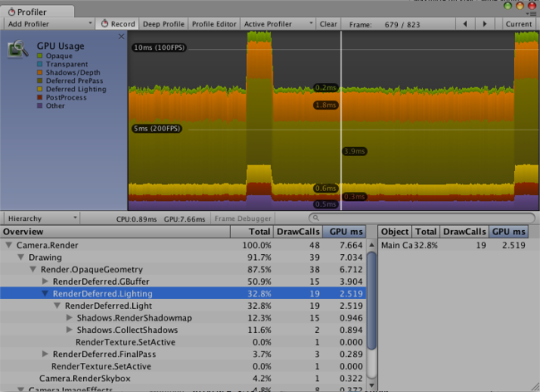Open the Hierarchy view dropdown
Viewport: 540px width, 392px height.
[x=40, y=218]
